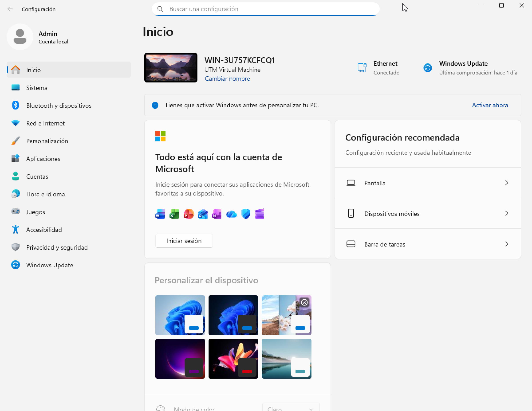Click the Defender shield icon
This screenshot has width=532, height=411.
pos(246,214)
